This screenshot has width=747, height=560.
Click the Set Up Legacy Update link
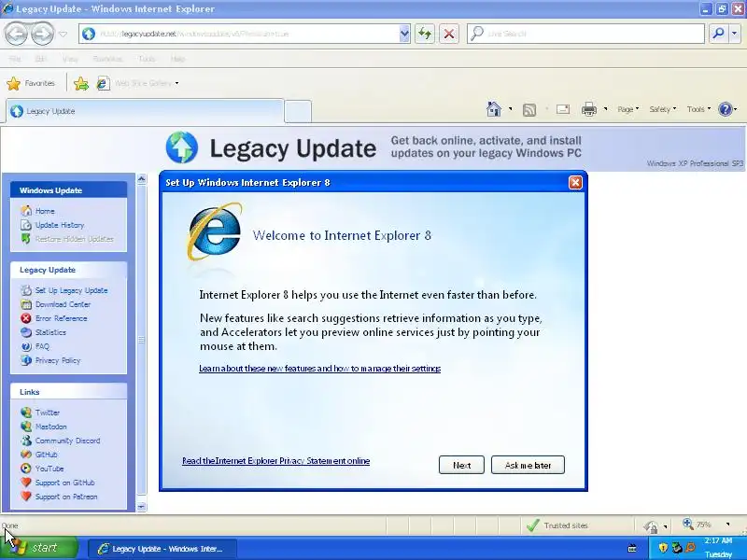click(x=72, y=290)
